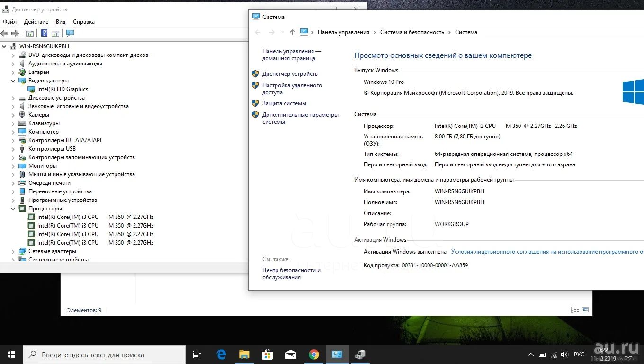The height and width of the screenshot is (364, 644).
Task: Collapse the Процессоры tree node
Action: (13, 209)
